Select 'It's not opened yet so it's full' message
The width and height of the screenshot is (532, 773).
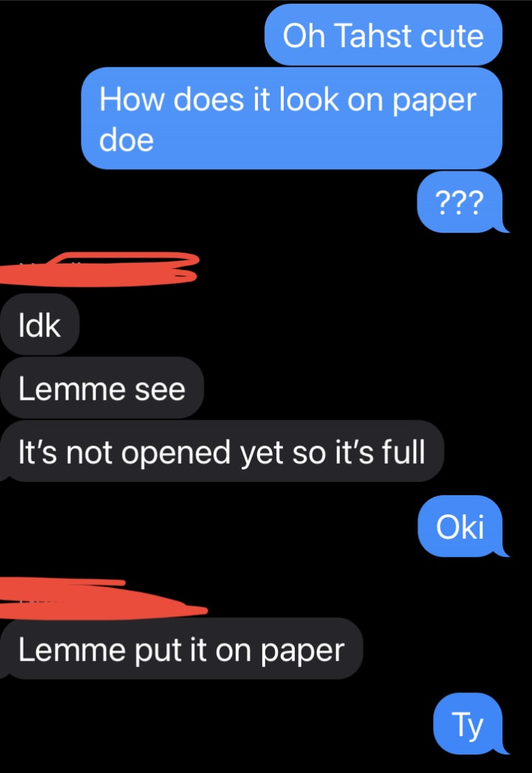click(222, 451)
